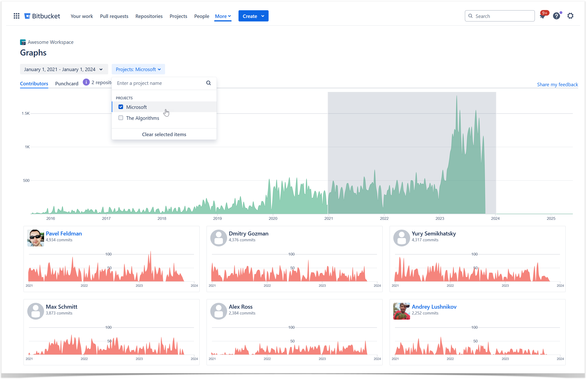588x380 pixels.
Task: Click the purple info icon beside repositories
Action: pos(86,82)
